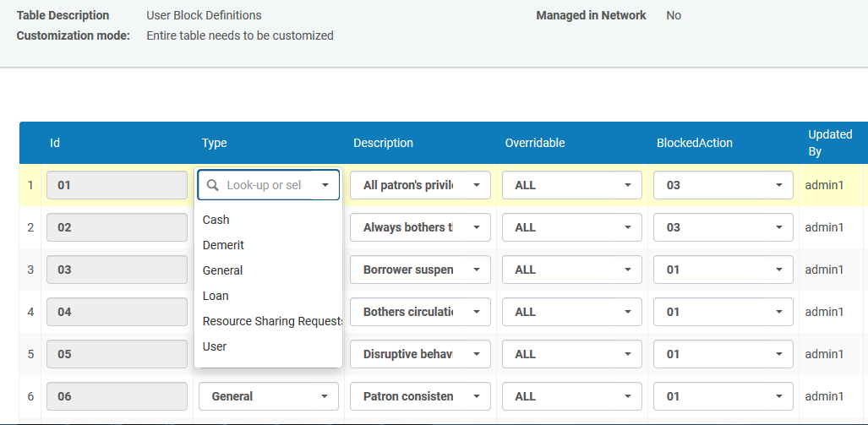The height and width of the screenshot is (425, 868).
Task: Select Loan from the Type options
Action: point(216,296)
